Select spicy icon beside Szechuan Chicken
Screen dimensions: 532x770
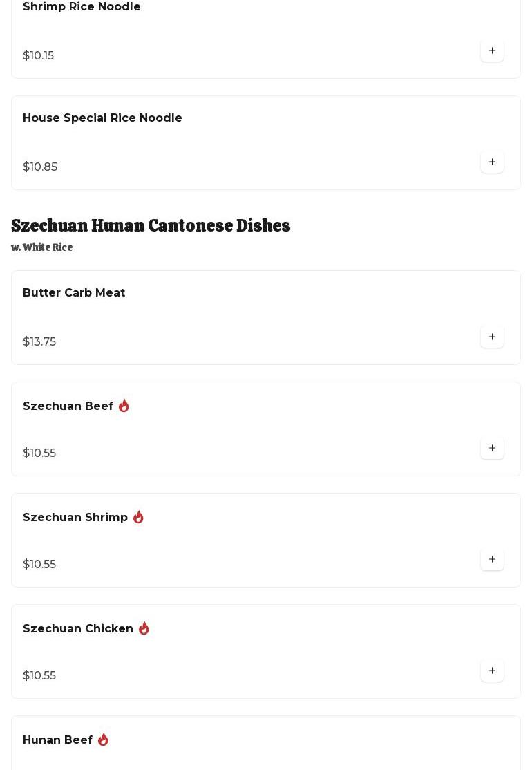(x=144, y=628)
